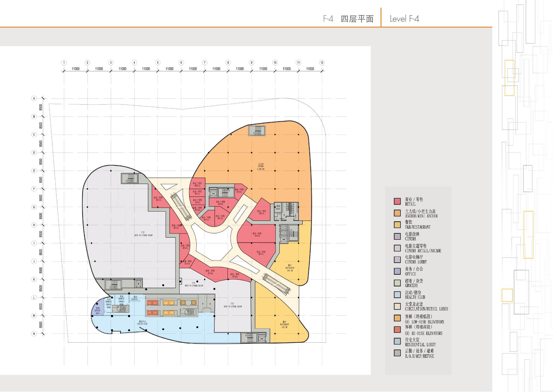Click grid bubble D on row axis

pyautogui.click(x=34, y=153)
